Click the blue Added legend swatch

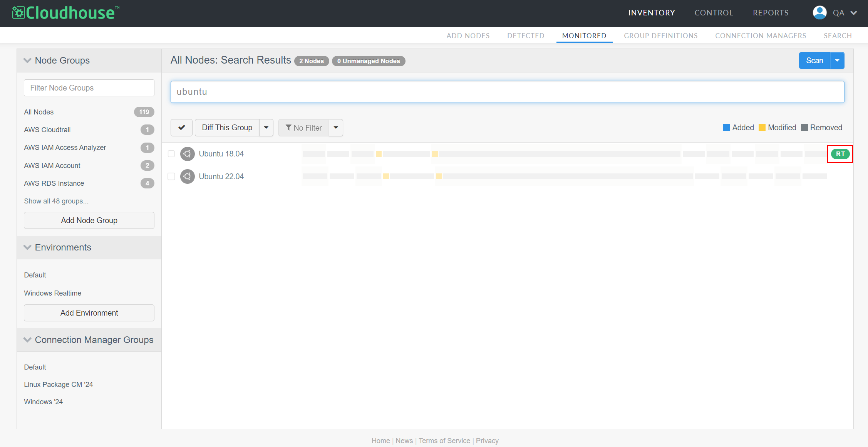pyautogui.click(x=727, y=128)
